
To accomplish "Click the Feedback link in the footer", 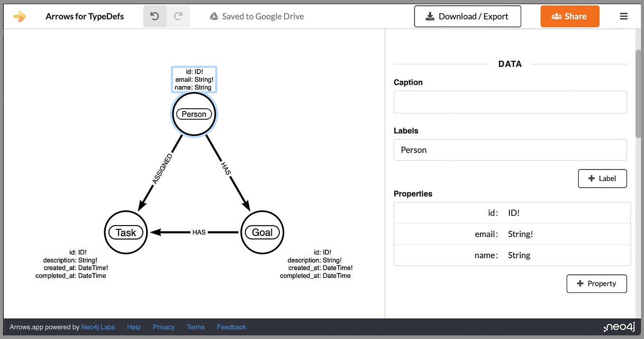I will tap(231, 327).
